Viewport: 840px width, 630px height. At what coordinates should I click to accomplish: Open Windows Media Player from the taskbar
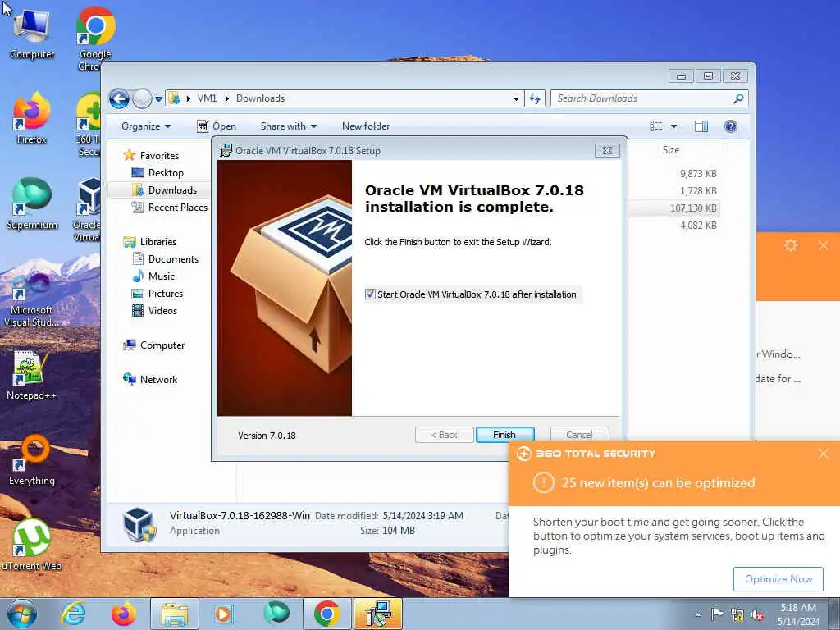tap(225, 614)
